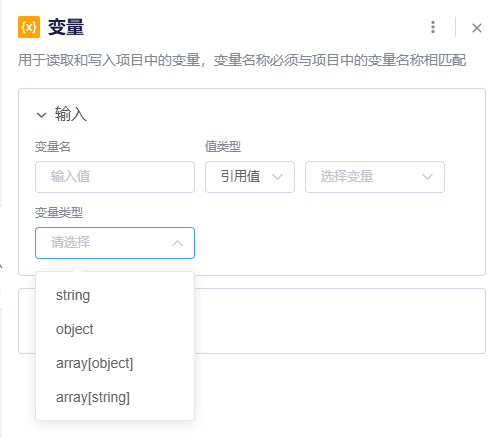Click the 变量 panel title
The width and height of the screenshot is (493, 448).
(66, 27)
